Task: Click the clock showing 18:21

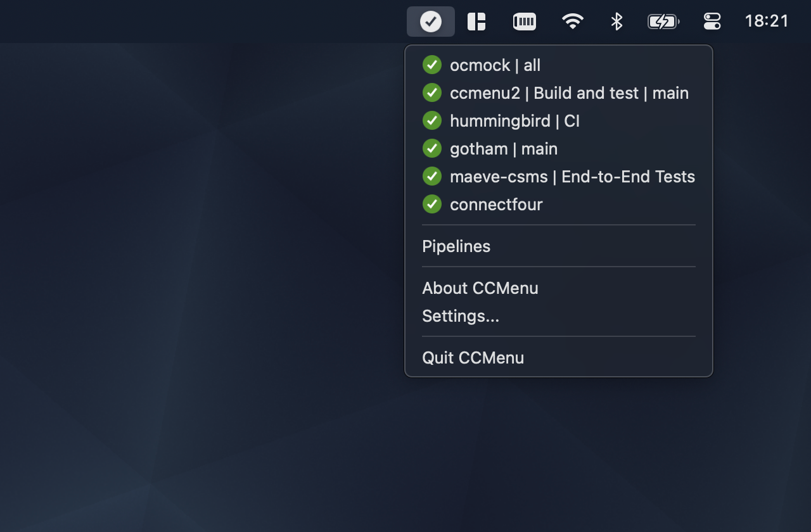Action: tap(767, 21)
